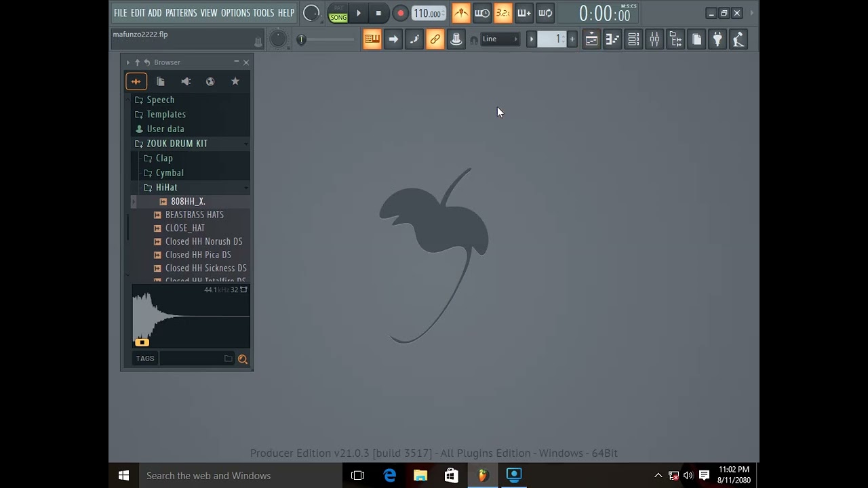Toggle typing keyboard to piano
This screenshot has width=868, height=488.
[x=372, y=39]
